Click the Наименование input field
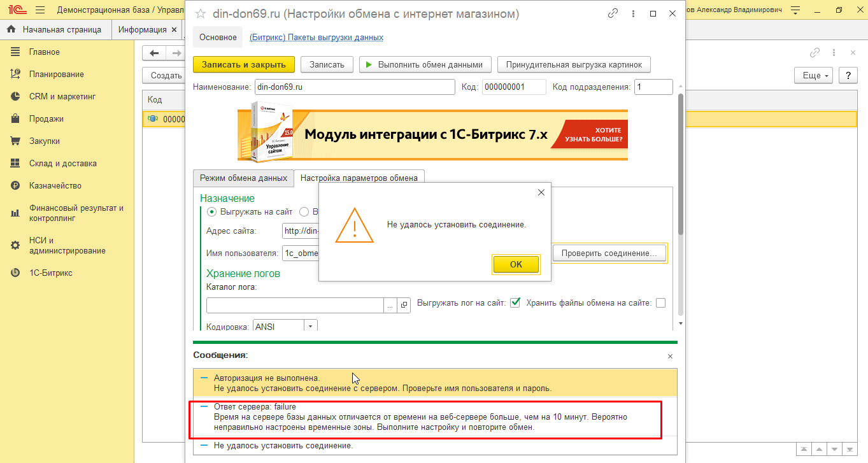The width and height of the screenshot is (868, 463). (x=355, y=87)
